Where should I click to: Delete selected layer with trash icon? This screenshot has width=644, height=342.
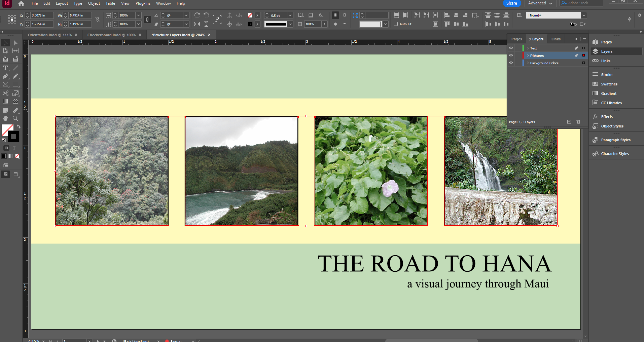(x=578, y=122)
